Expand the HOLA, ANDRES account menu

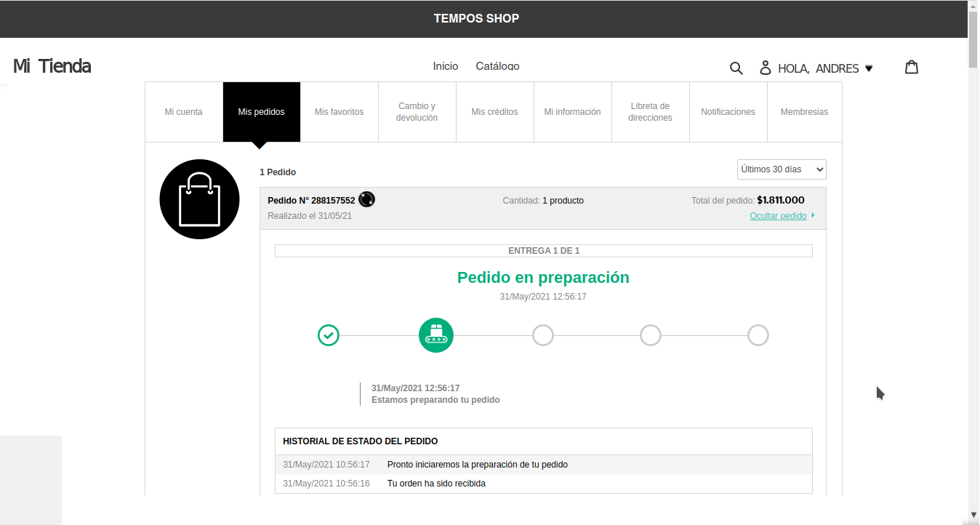click(825, 68)
